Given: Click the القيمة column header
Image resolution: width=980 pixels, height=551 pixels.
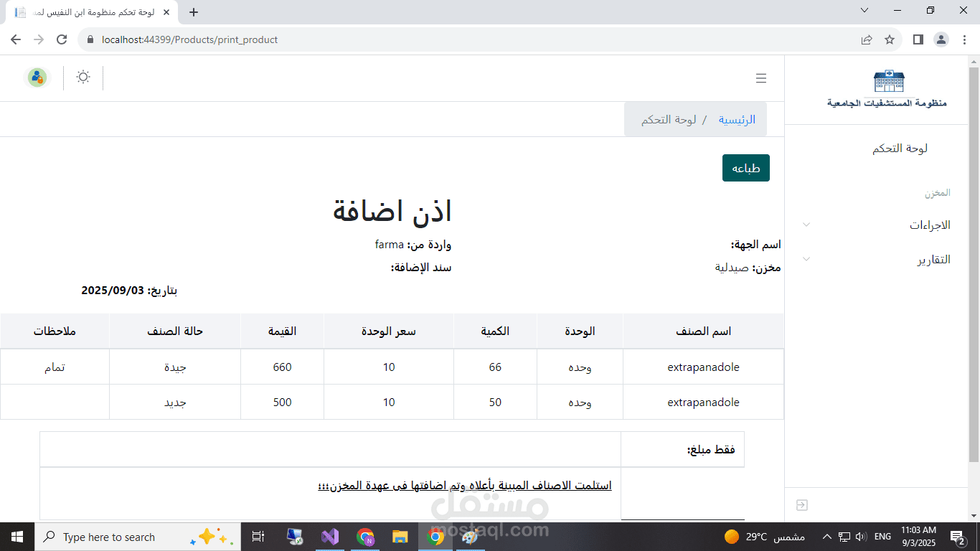Looking at the screenshot, I should (x=282, y=331).
